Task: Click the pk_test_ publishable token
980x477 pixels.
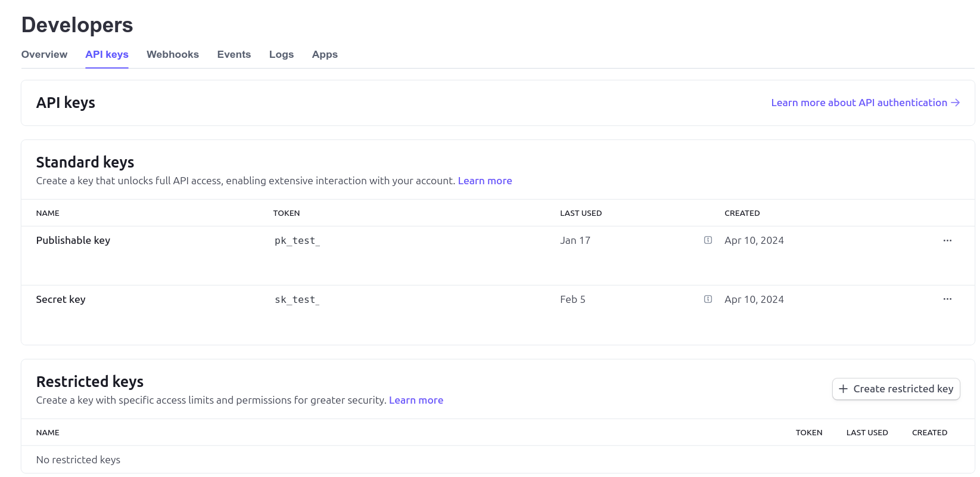Action: 297,240
